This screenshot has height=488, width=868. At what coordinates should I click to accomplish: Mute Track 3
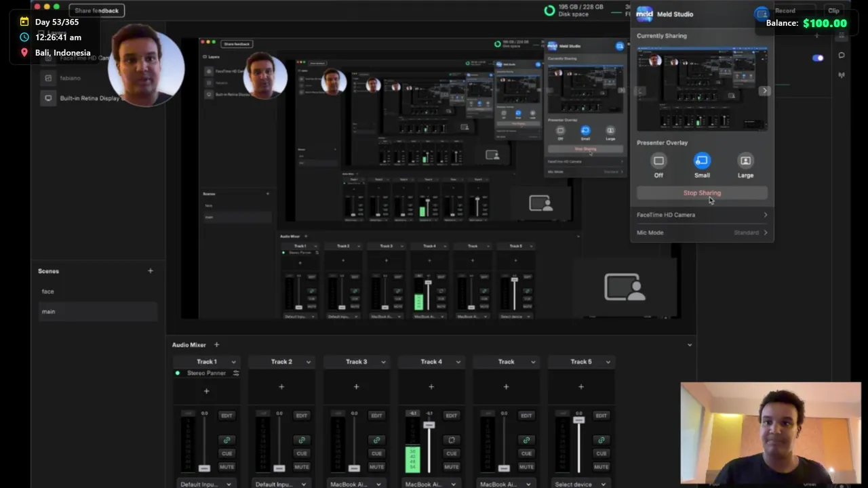pyautogui.click(x=376, y=467)
